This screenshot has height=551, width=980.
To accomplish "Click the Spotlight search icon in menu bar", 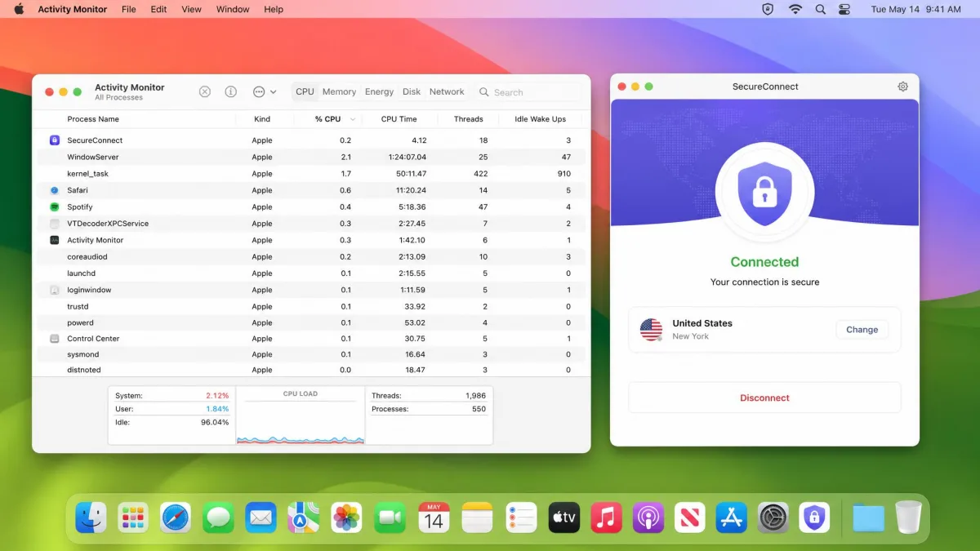I will click(820, 9).
